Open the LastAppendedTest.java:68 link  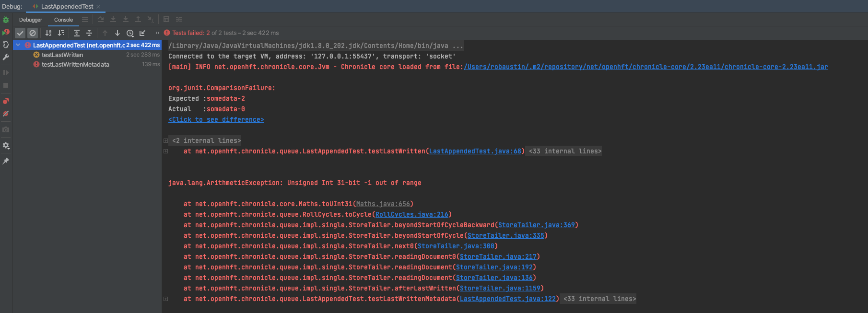point(475,151)
